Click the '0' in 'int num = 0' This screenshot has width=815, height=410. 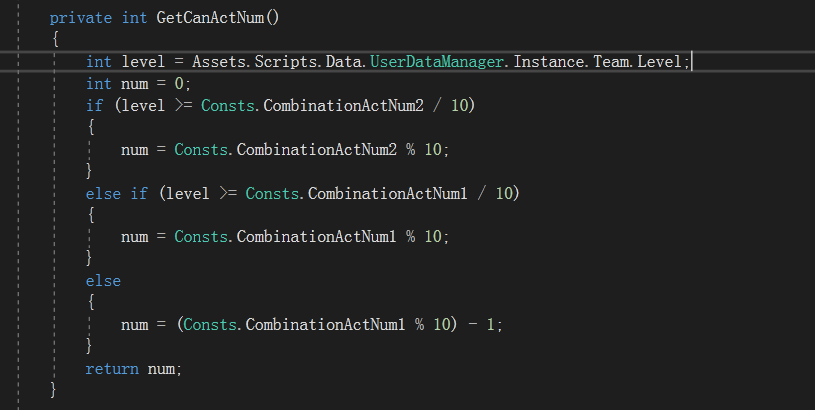179,84
